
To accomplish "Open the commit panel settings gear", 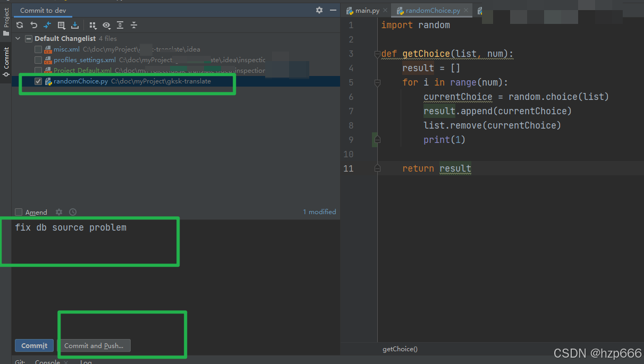I will coord(319,10).
